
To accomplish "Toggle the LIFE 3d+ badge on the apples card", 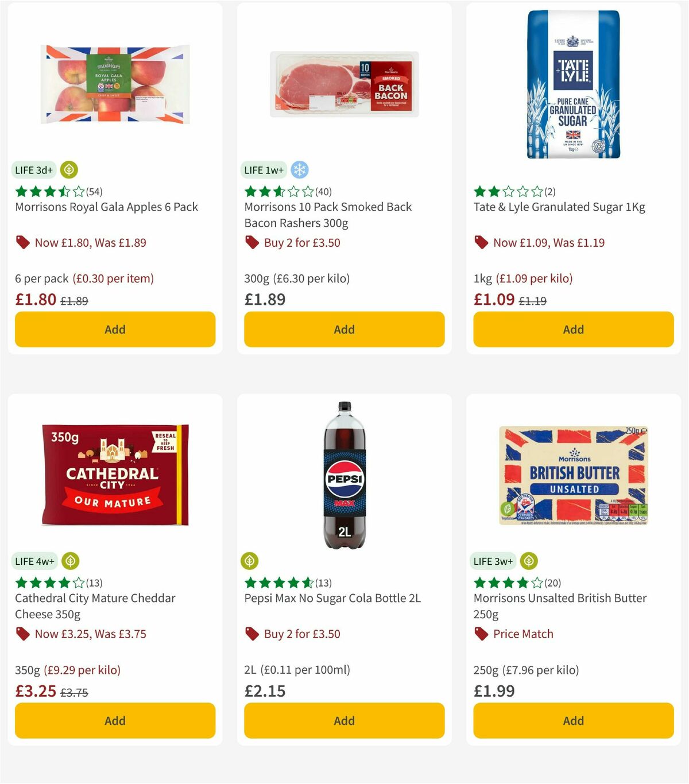I will (x=33, y=170).
